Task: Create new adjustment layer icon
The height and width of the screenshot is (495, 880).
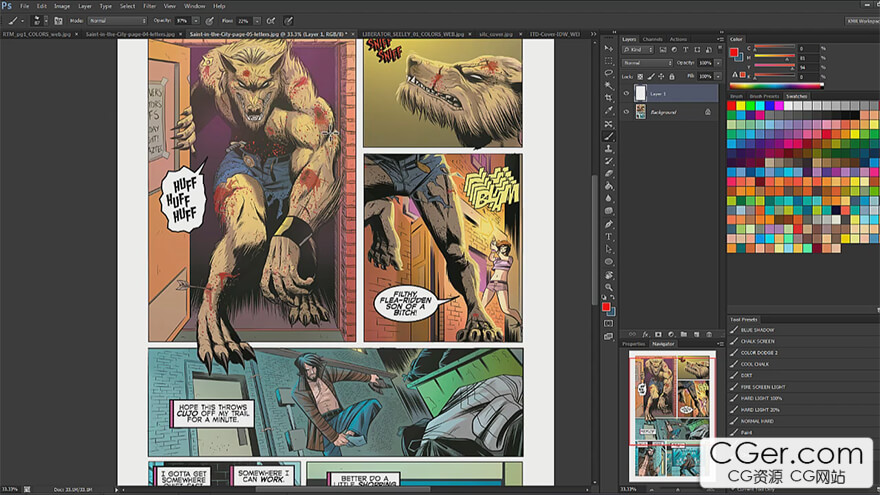Action: 671,334
